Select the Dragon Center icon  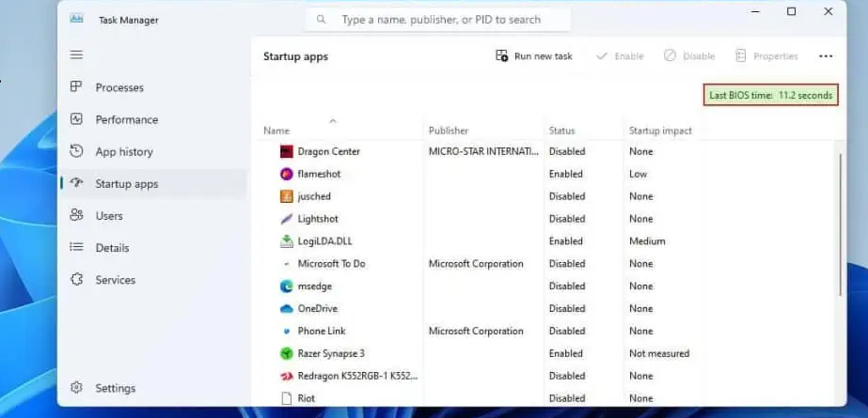287,151
